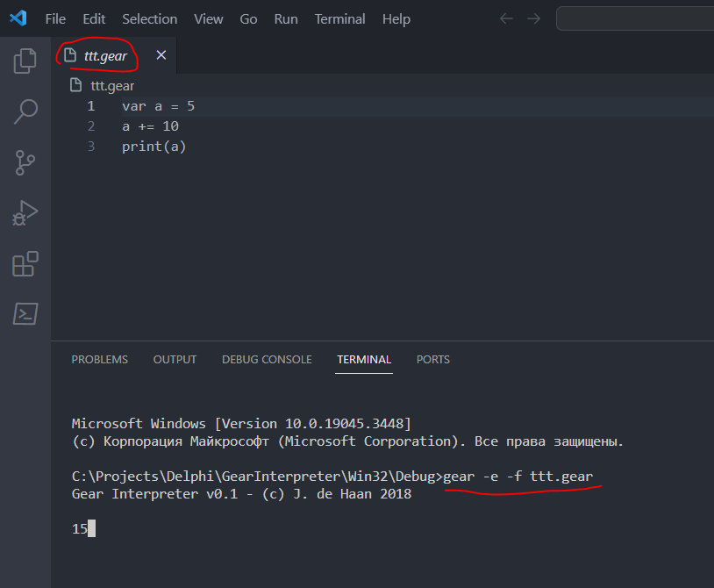Open the Selection menu
Image resolution: width=714 pixels, height=588 pixels.
tap(149, 18)
